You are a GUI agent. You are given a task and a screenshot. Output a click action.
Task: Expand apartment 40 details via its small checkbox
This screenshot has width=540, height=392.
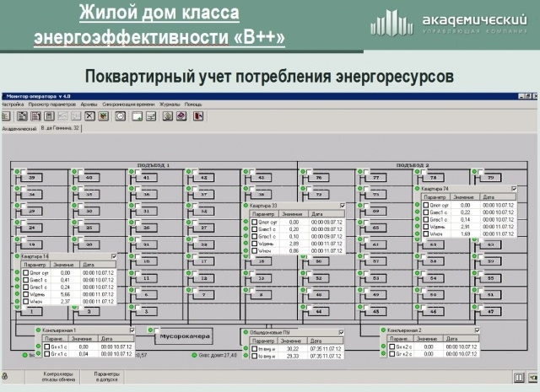click(80, 172)
